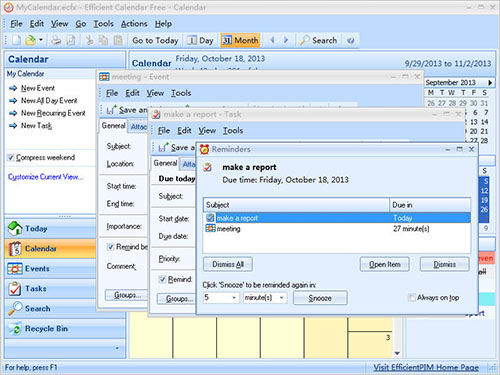Image resolution: width=500 pixels, height=375 pixels.
Task: Go to previous period with left arrow
Action: click(272, 40)
